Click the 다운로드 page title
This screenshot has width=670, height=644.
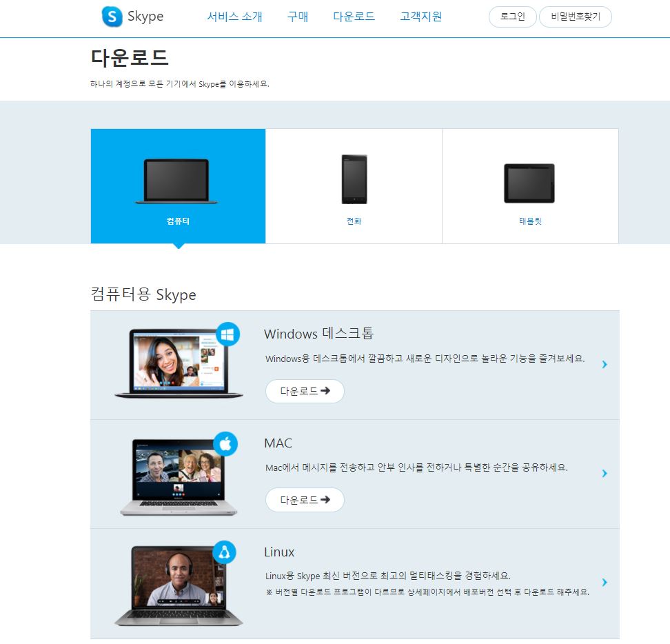(x=130, y=58)
